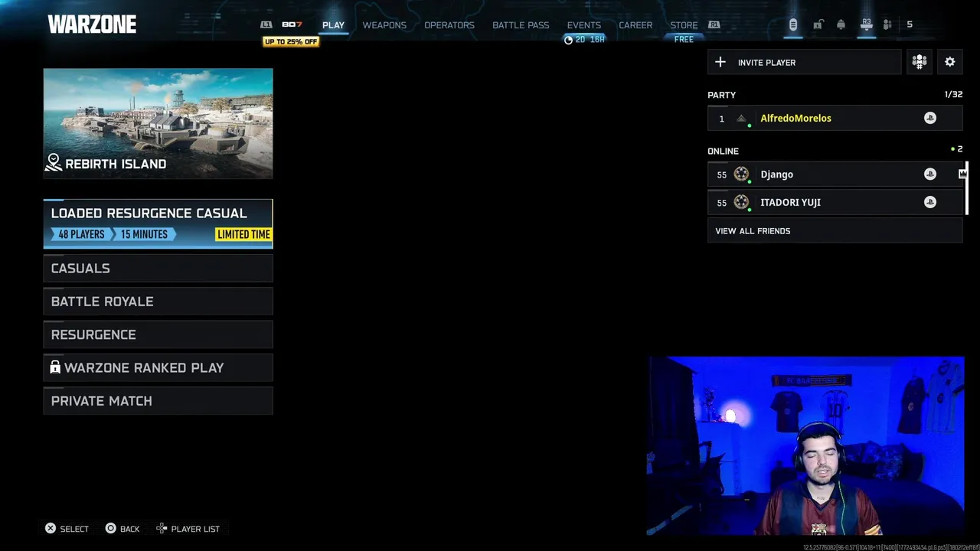Select WARZONE RANKED PLAY
The height and width of the screenshot is (551, 980).
[158, 368]
